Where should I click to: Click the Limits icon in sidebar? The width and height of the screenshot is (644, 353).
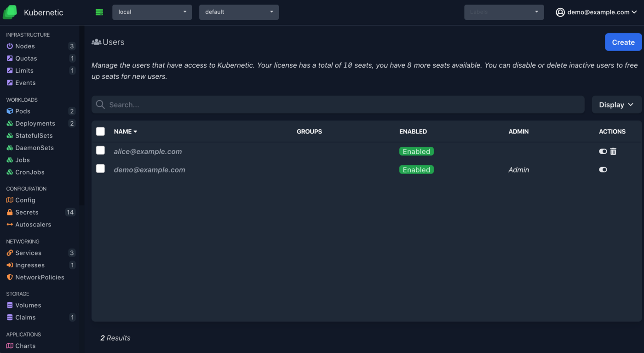(x=10, y=70)
